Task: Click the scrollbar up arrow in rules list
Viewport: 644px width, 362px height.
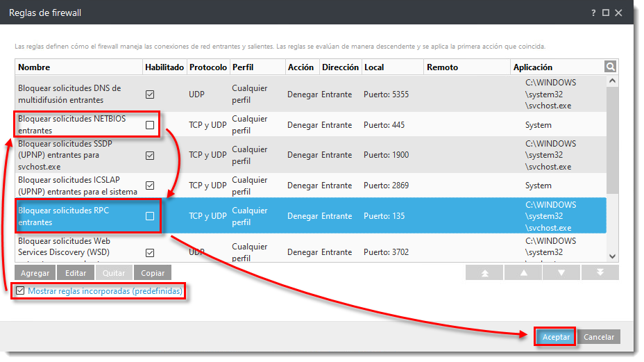Action: tap(612, 81)
